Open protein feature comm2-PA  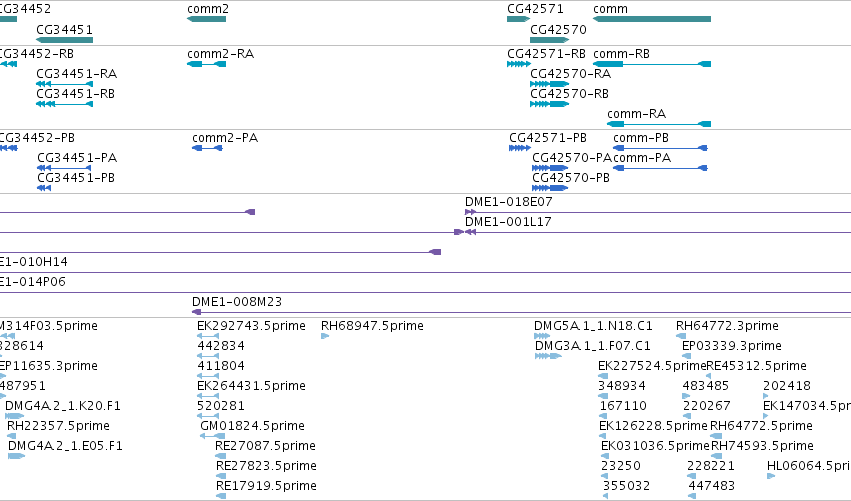[x=207, y=148]
